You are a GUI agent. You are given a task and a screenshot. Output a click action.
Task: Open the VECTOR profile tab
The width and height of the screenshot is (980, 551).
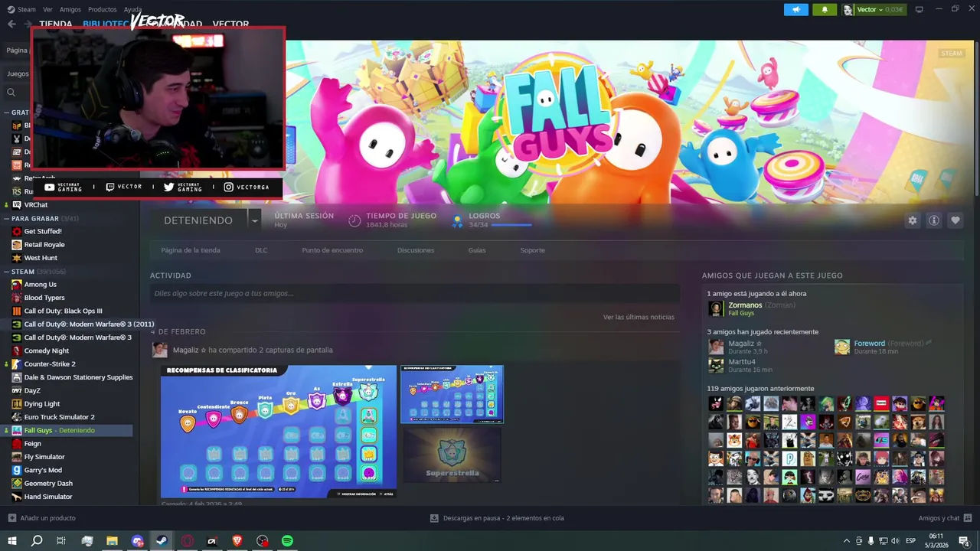tap(230, 24)
